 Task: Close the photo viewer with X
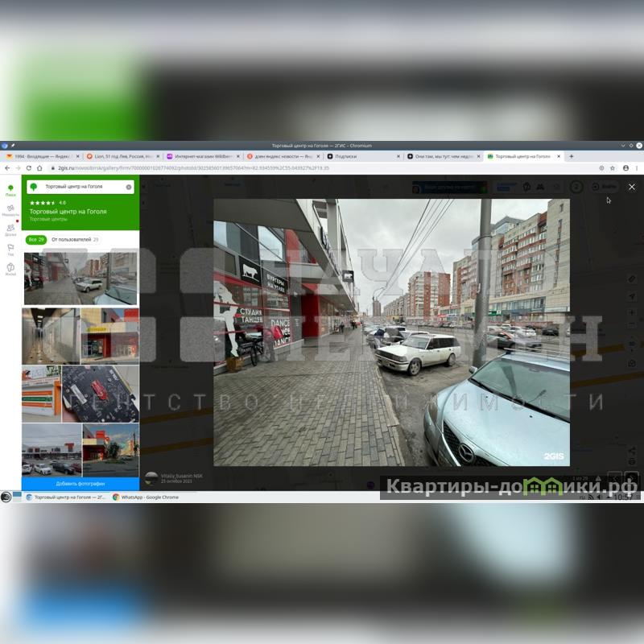[632, 187]
